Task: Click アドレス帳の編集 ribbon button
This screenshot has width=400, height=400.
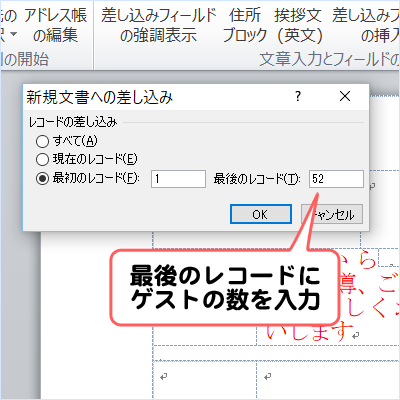Action: tap(56, 25)
